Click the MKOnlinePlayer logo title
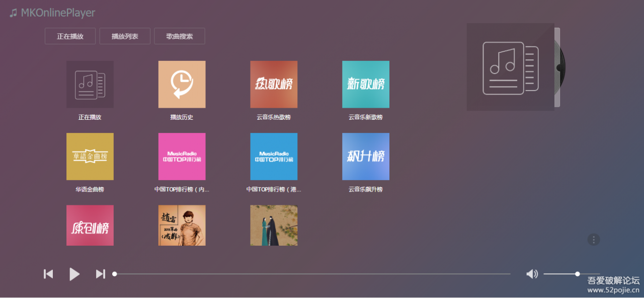Image resolution: width=644 pixels, height=298 pixels. (52, 13)
